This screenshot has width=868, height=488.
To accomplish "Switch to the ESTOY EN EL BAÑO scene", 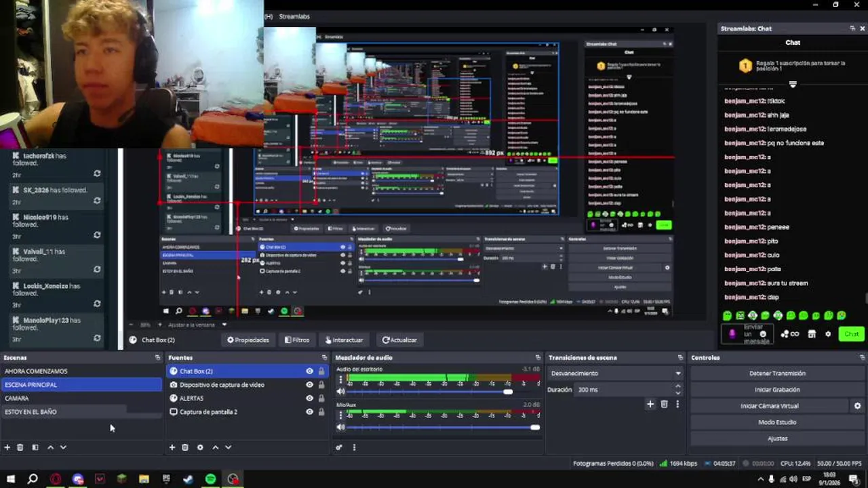I will click(81, 412).
